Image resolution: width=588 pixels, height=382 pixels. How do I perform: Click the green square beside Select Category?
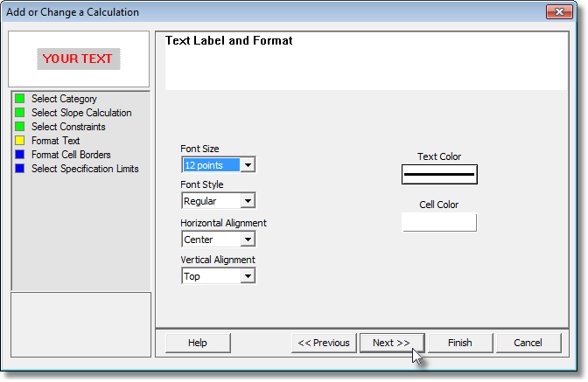tap(20, 99)
